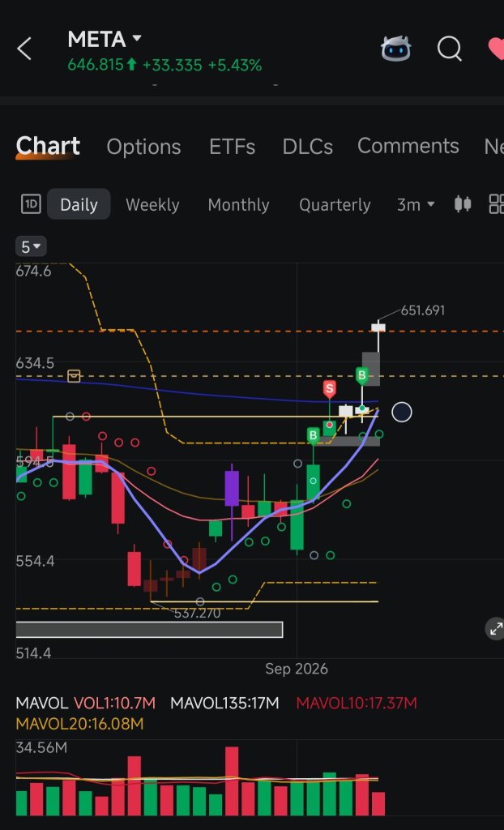This screenshot has height=830, width=504.
Task: Click the 651.691 high price label
Action: (422, 310)
